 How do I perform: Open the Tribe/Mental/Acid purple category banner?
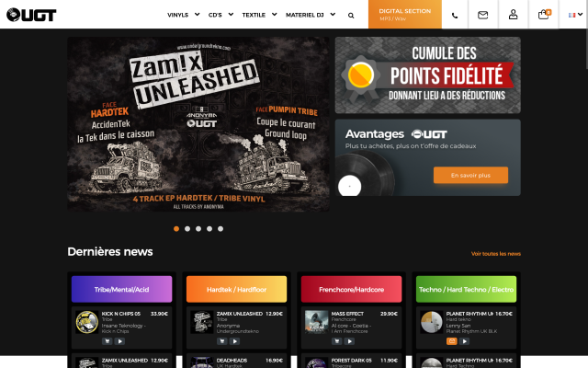pyautogui.click(x=122, y=289)
